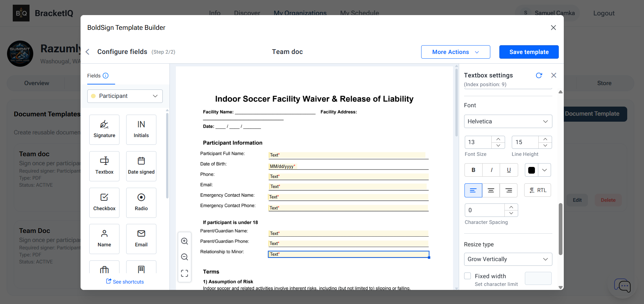Select the Name field tool

(104, 239)
